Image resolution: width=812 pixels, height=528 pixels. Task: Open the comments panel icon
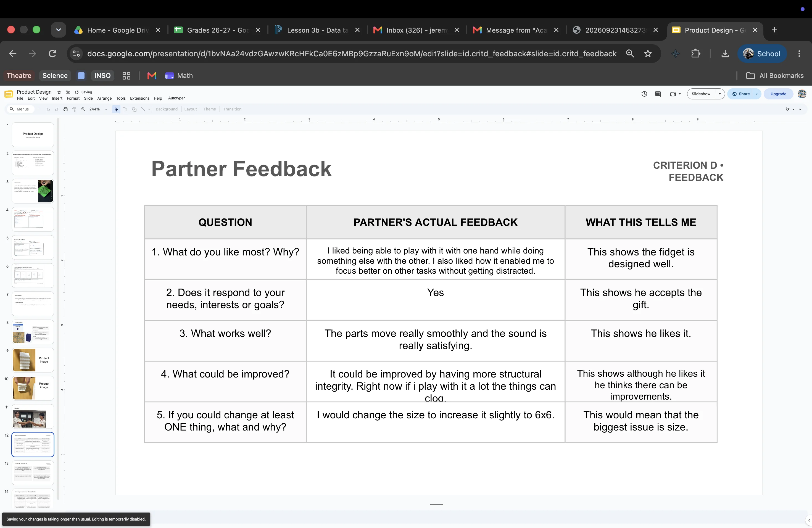pyautogui.click(x=658, y=94)
